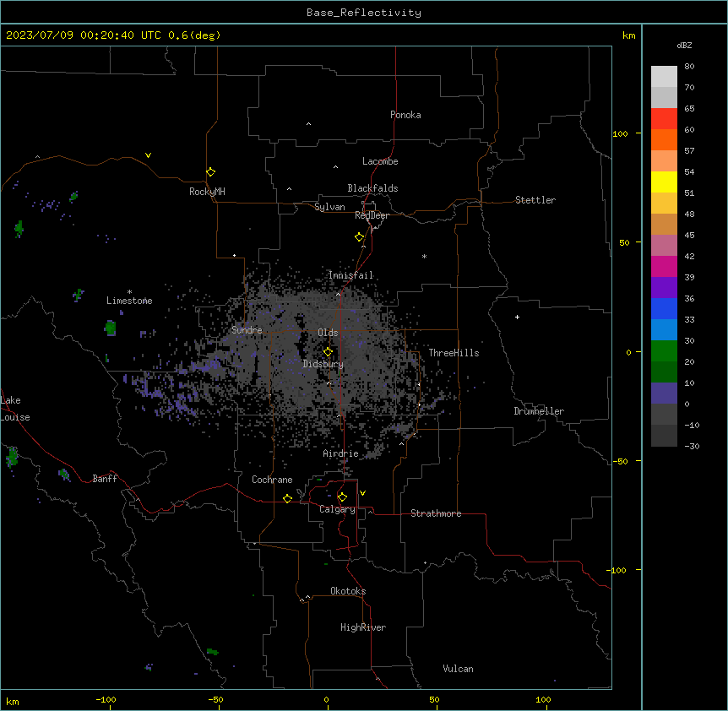Click the Banff town label
This screenshot has width=728, height=711.
[105, 479]
